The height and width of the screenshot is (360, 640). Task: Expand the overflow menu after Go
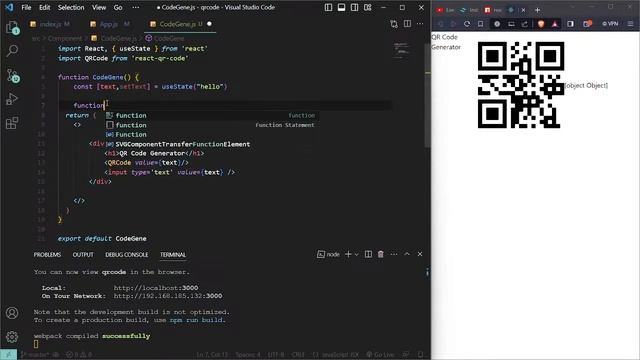point(136,7)
